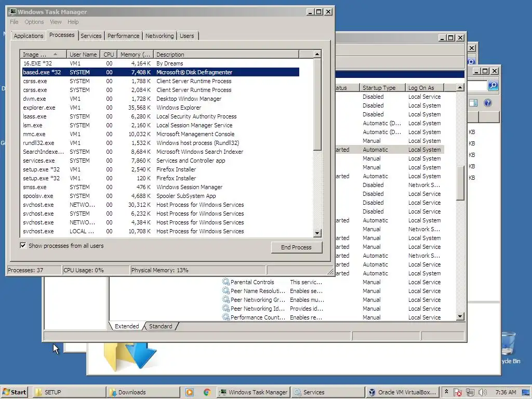Screen dimensions: 532x399
Task: Open the Help menu in Task Manager
Action: pyautogui.click(x=73, y=22)
